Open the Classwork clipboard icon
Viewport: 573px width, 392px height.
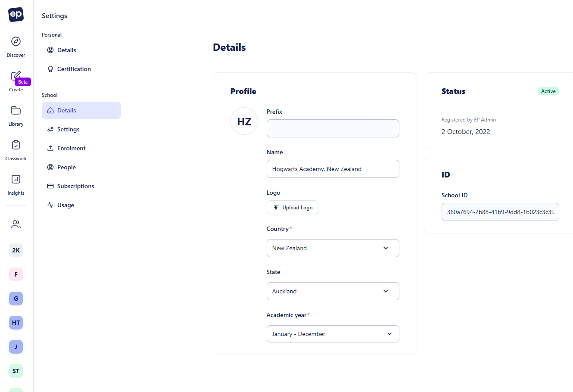pos(16,145)
